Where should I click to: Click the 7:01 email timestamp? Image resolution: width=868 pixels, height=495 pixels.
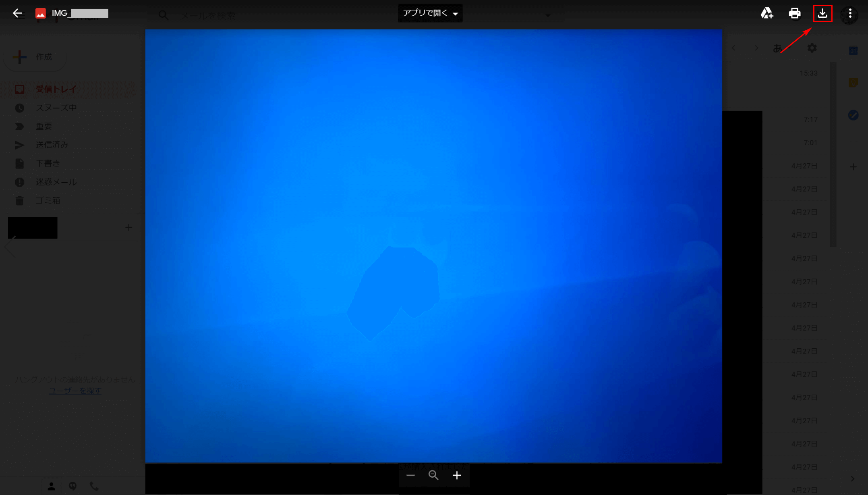coord(810,143)
